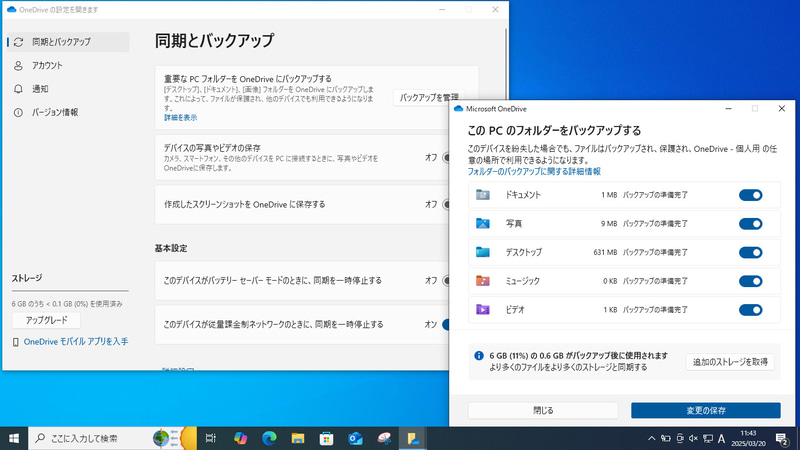
Task: Click mobile phone icon beside OneDrive app link
Action: [x=16, y=342]
